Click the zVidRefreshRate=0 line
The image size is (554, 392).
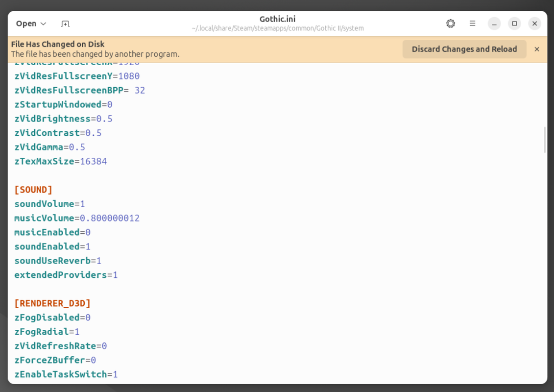(x=60, y=346)
